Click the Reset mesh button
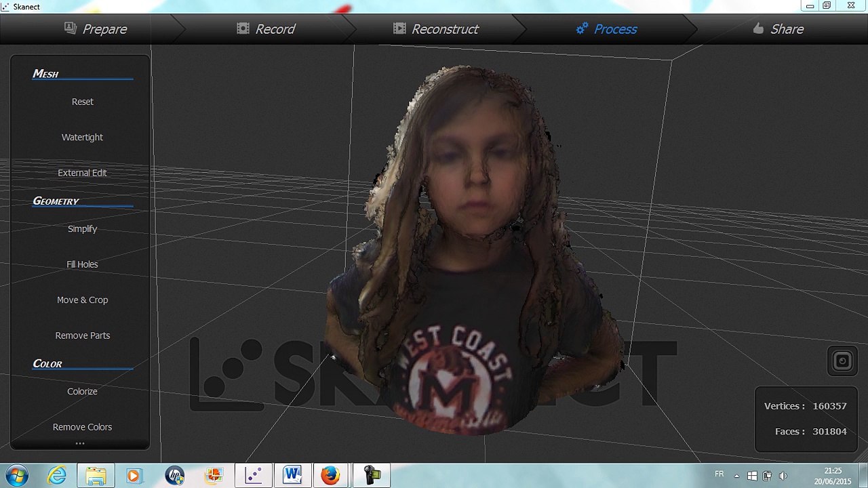Screen dimensions: 868x488 point(82,102)
